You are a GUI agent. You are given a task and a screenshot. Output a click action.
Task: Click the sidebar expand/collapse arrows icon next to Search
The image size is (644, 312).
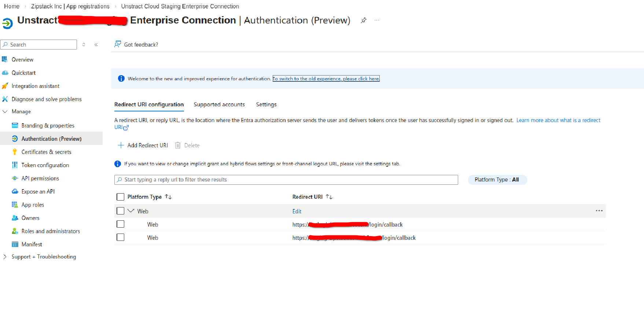click(x=84, y=44)
